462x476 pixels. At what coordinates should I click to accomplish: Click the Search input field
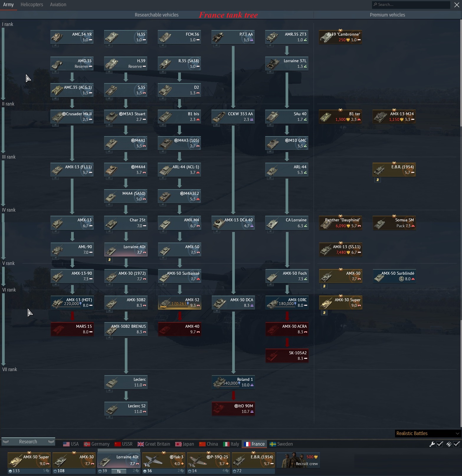(411, 5)
